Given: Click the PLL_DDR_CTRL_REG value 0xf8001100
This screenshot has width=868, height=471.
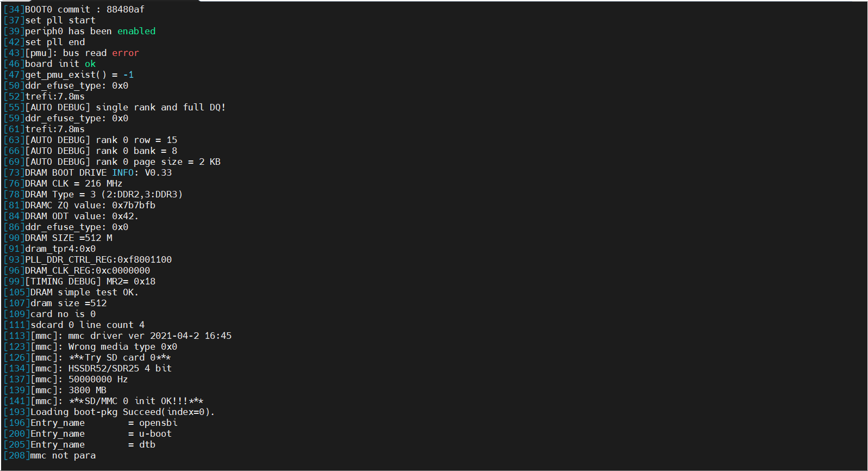Looking at the screenshot, I should [x=145, y=259].
